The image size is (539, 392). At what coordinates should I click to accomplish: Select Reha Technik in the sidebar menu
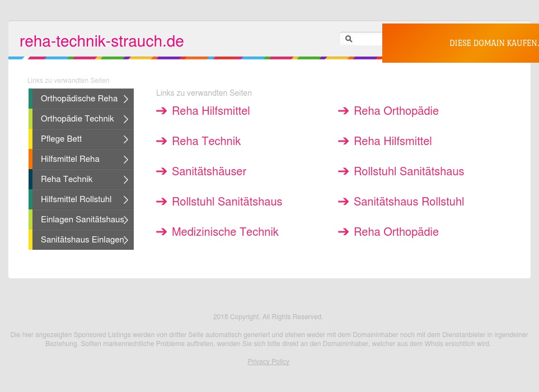tap(67, 179)
